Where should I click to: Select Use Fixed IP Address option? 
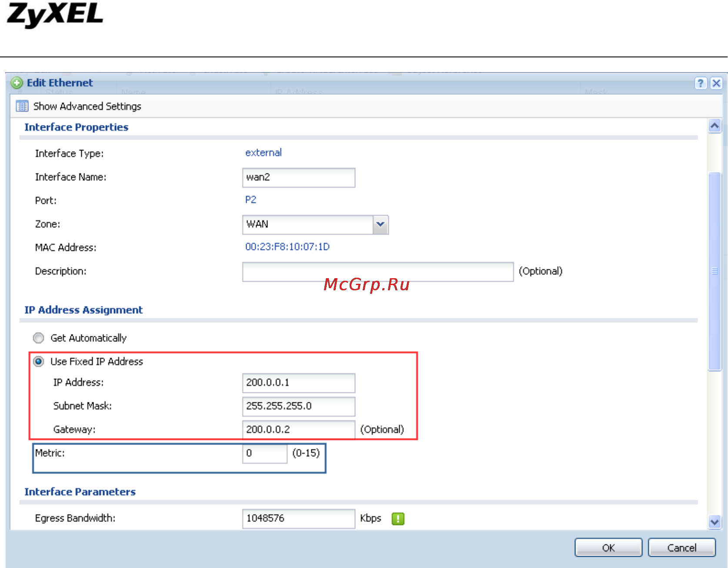pyautogui.click(x=39, y=361)
